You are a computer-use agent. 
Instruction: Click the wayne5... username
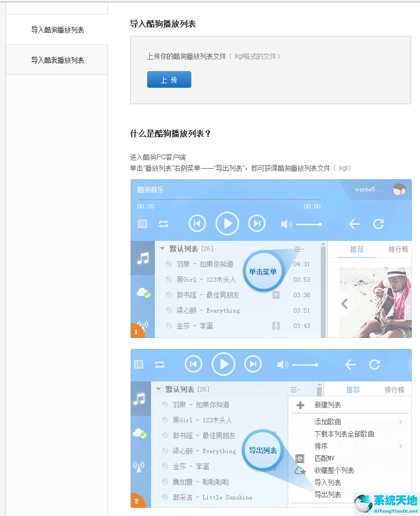pos(369,190)
